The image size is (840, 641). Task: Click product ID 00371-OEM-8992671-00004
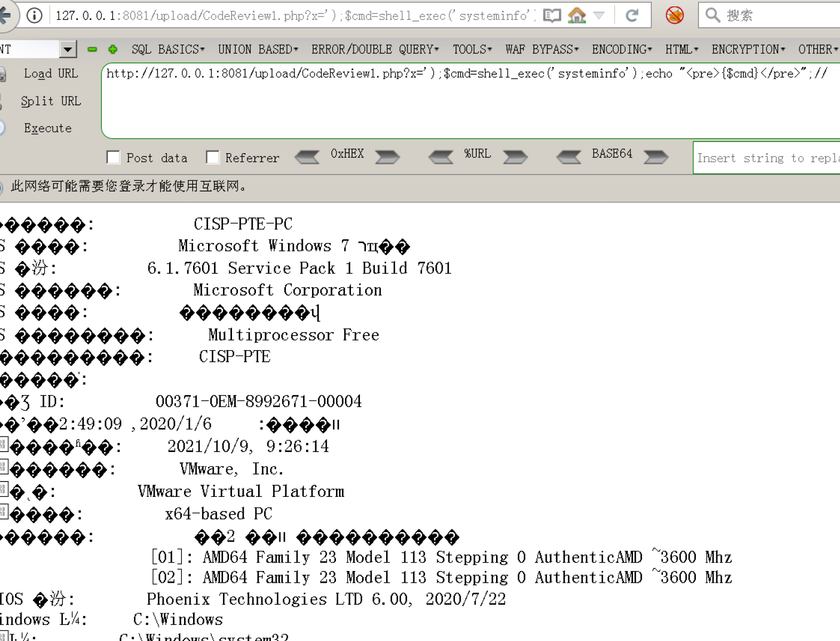(258, 401)
